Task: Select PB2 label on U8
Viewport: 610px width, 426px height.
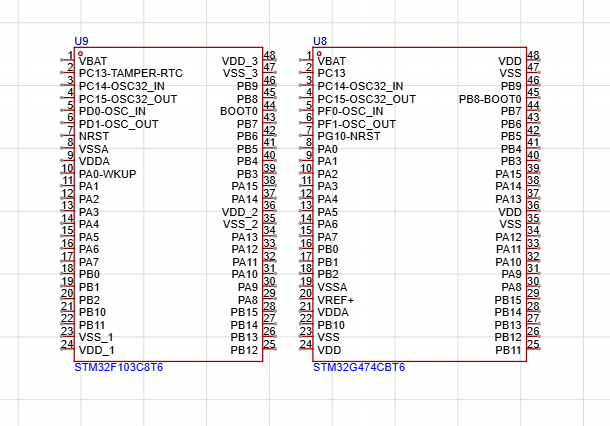Action: (x=328, y=274)
